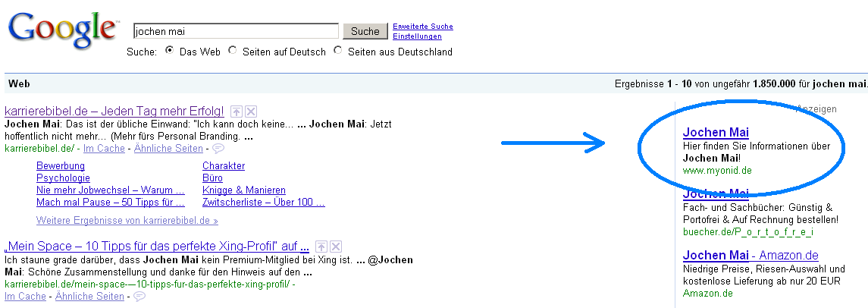
Task: Click the Fach- und Sachbücher ad description
Action: click(760, 214)
